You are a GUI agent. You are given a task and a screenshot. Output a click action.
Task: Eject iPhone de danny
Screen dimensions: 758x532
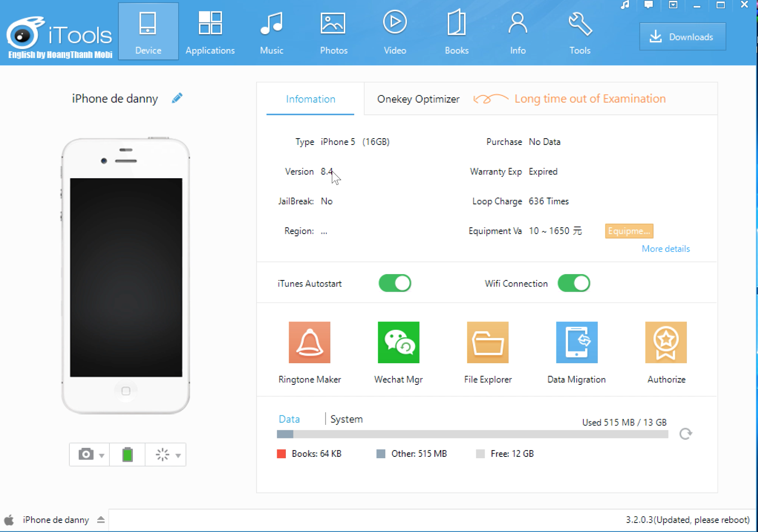101,520
